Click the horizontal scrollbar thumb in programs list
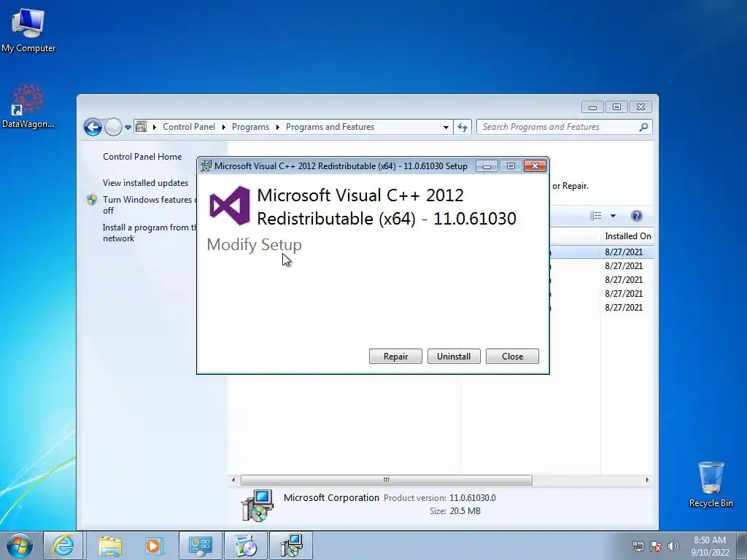 [x=387, y=480]
